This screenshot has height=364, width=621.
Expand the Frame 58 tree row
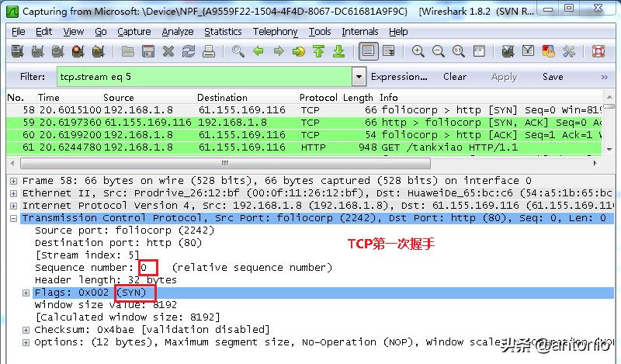(13, 181)
